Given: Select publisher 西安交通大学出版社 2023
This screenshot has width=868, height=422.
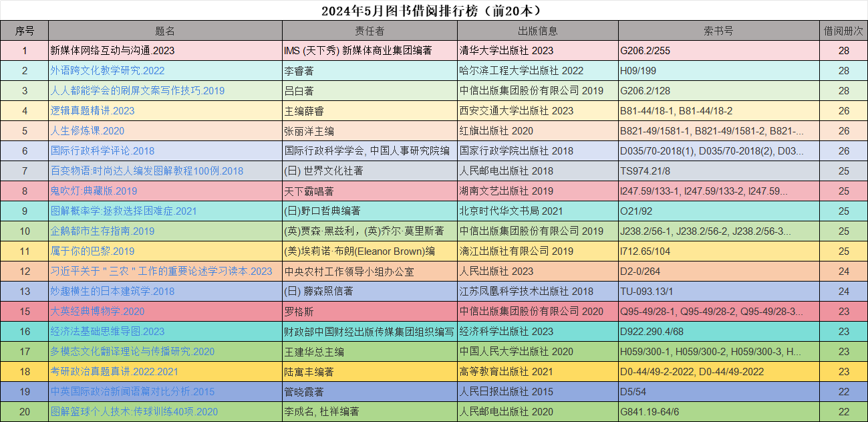Looking at the screenshot, I should 517,111.
